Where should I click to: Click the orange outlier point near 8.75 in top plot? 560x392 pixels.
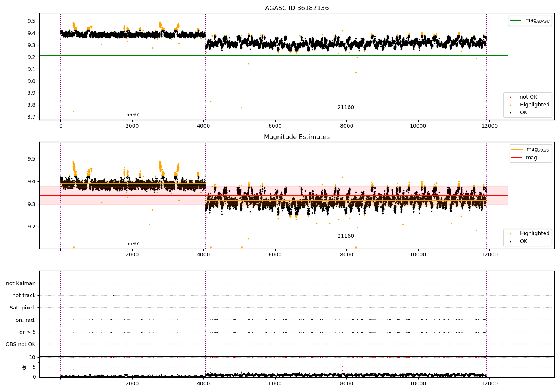[74, 111]
